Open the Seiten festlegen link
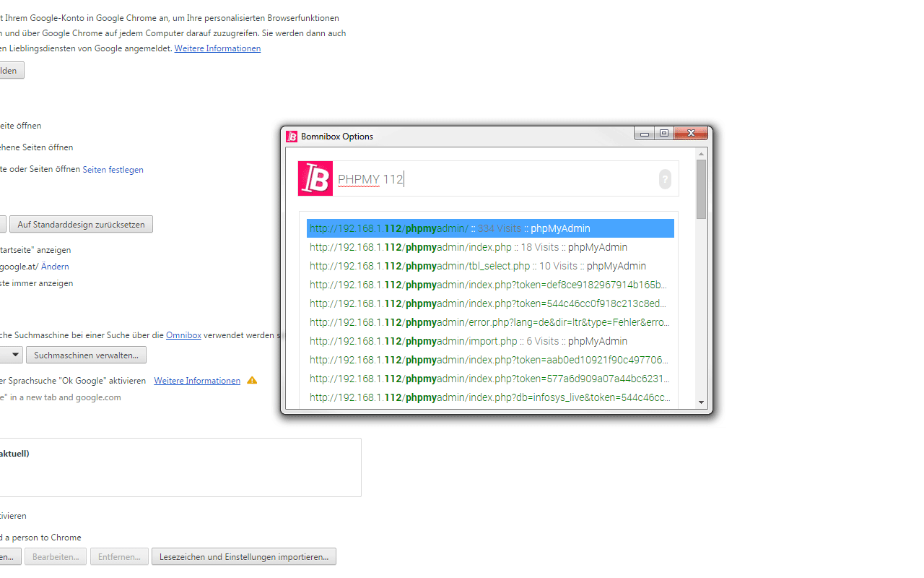 (113, 170)
